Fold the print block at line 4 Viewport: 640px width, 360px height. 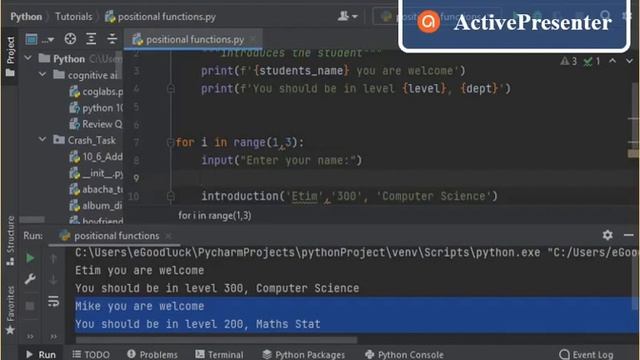click(x=171, y=89)
